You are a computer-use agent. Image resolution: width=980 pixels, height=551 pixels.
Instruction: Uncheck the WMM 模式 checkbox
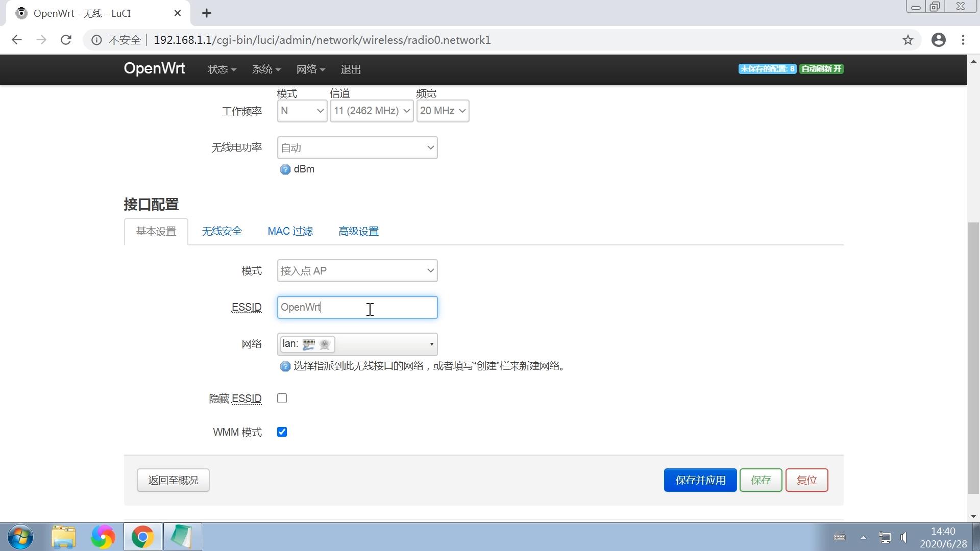point(282,432)
